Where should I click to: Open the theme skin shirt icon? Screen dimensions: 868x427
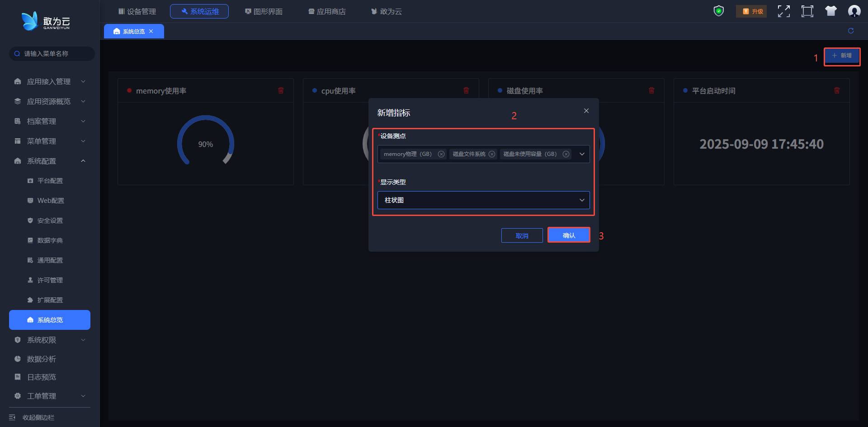(x=831, y=11)
